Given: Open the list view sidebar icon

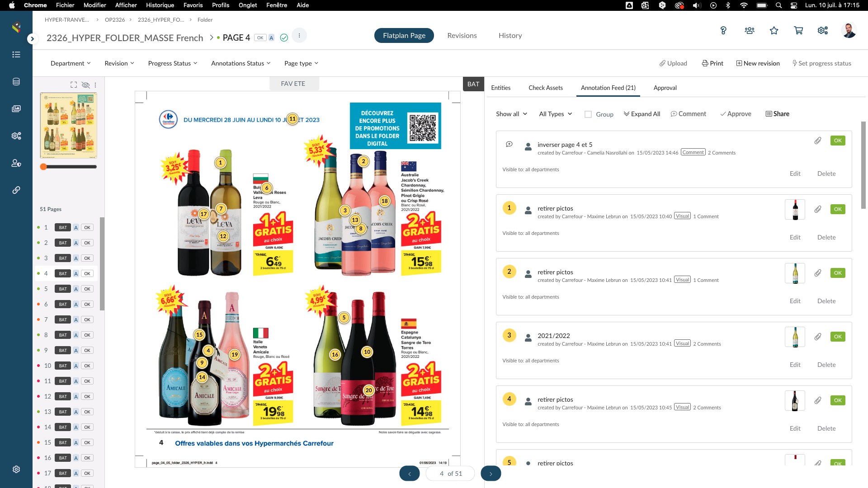Looking at the screenshot, I should (x=16, y=55).
